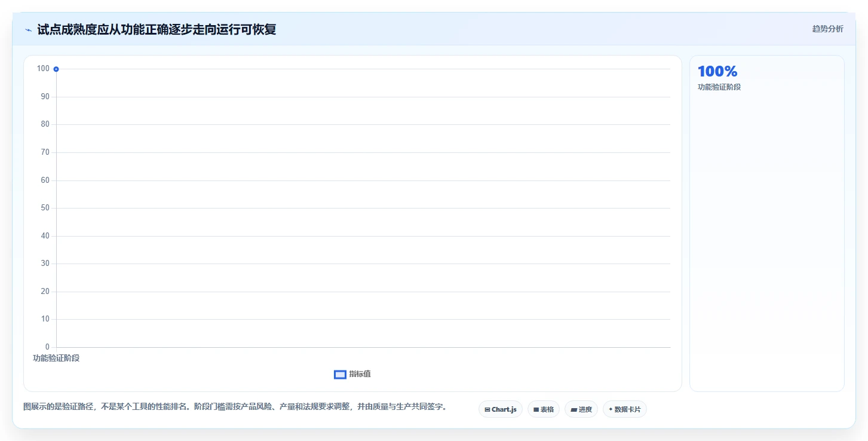The height and width of the screenshot is (441, 868).
Task: Select the data point at 100
Action: click(x=56, y=69)
